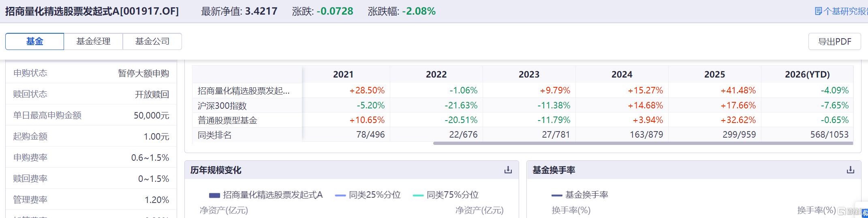This screenshot has width=868, height=218.
Task: Click the 赎回状态 row label
Action: 30,94
